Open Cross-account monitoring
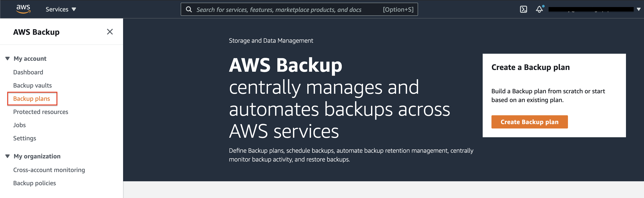This screenshot has width=644, height=198. [x=49, y=170]
